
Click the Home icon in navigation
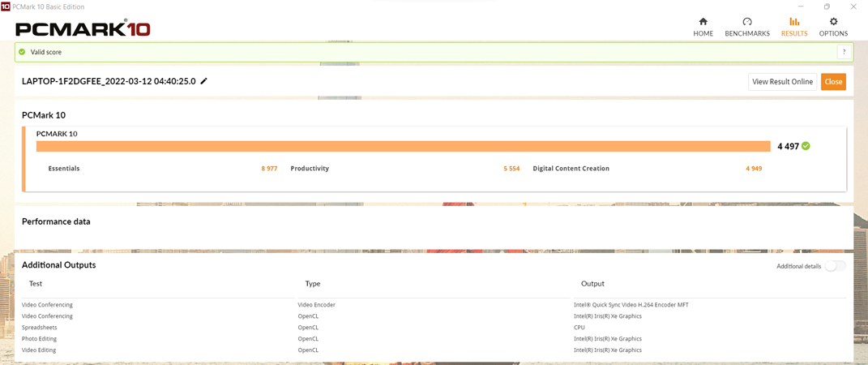[703, 22]
